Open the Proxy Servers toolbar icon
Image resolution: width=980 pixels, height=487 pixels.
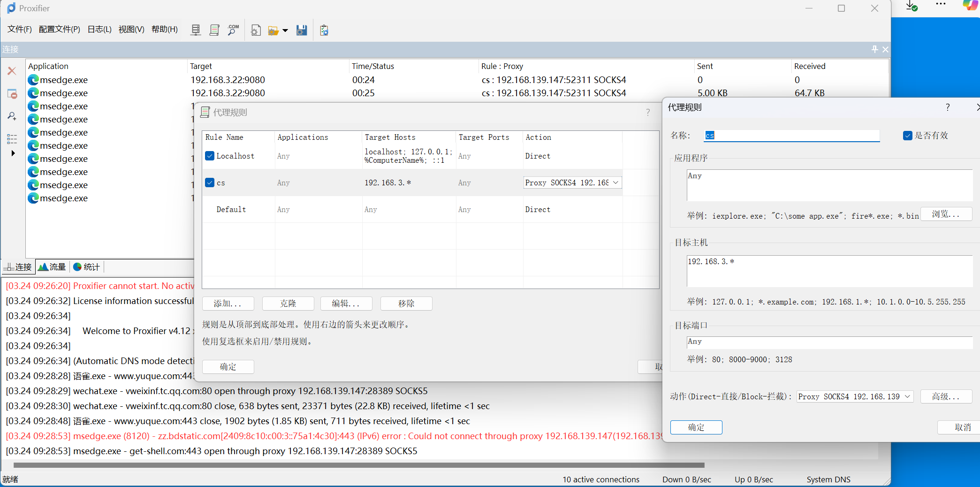tap(196, 30)
